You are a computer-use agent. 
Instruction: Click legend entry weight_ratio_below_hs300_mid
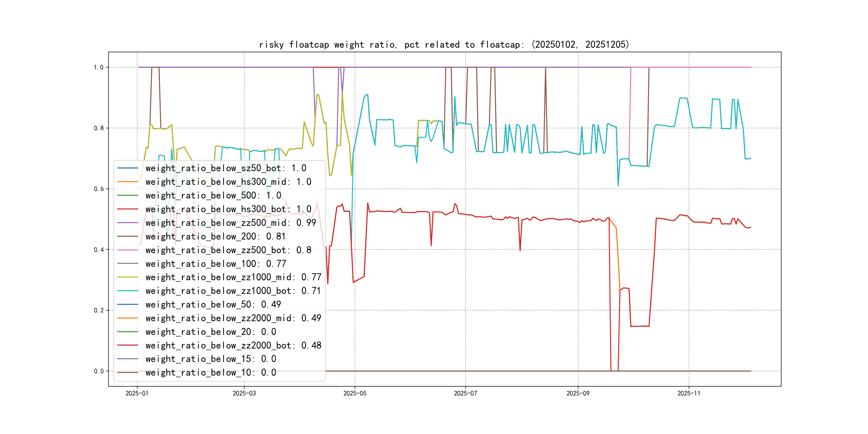(x=228, y=182)
